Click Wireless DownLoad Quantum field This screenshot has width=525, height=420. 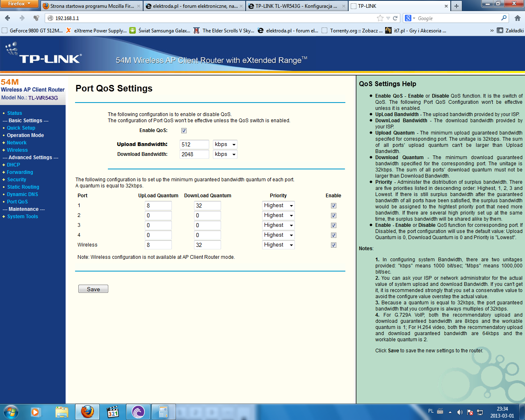pyautogui.click(x=208, y=245)
